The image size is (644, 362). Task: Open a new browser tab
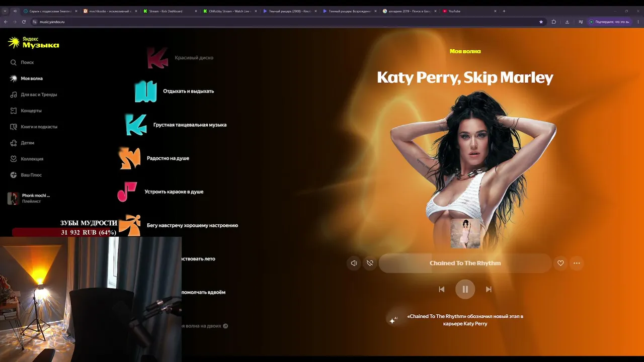click(x=504, y=11)
